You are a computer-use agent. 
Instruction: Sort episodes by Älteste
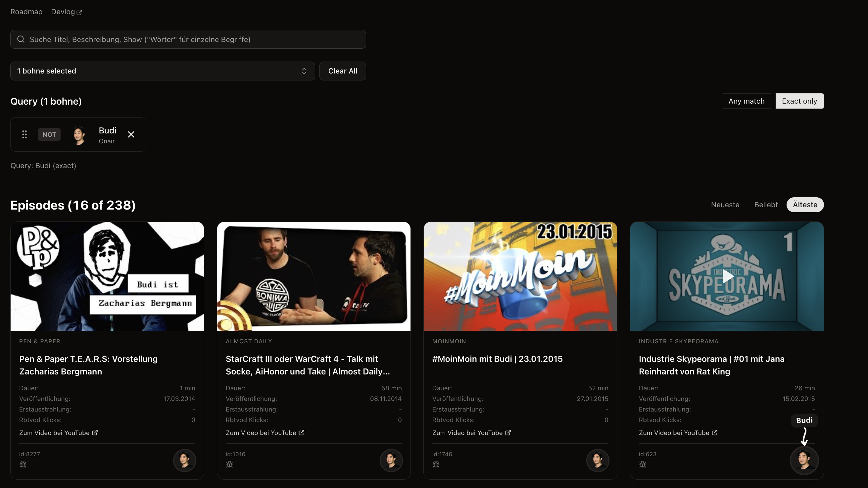(x=805, y=205)
